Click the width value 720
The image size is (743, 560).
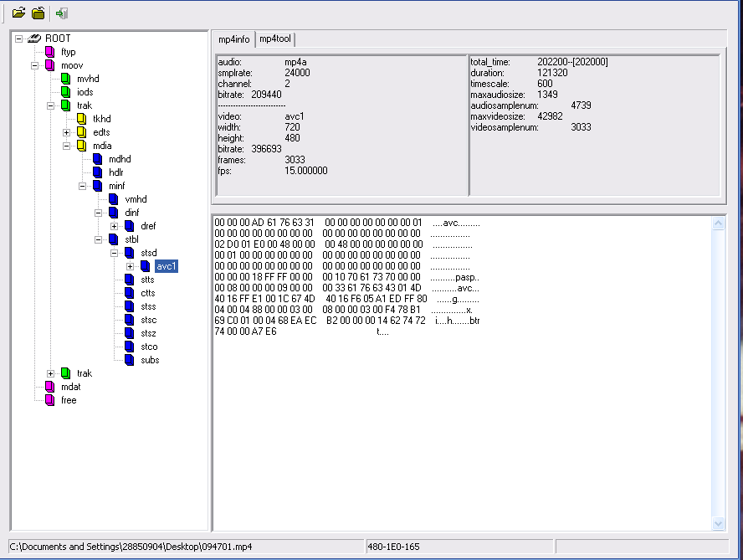click(292, 127)
